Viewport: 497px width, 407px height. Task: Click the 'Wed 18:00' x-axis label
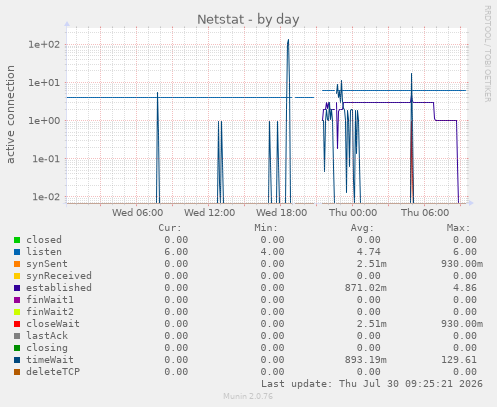pos(281,213)
